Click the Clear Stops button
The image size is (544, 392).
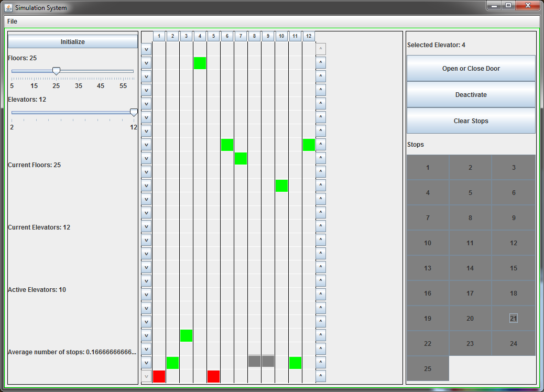(x=471, y=121)
